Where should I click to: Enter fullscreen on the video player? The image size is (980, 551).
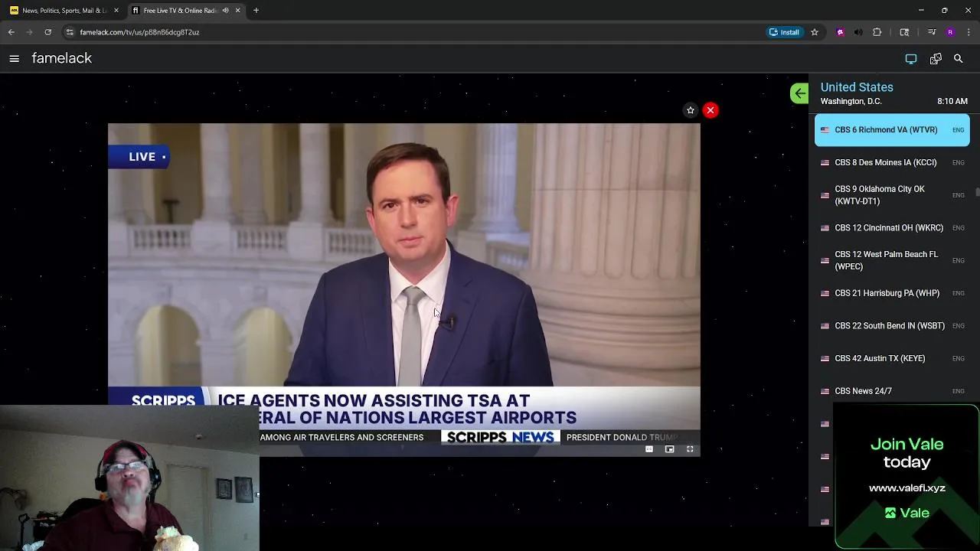click(x=690, y=449)
